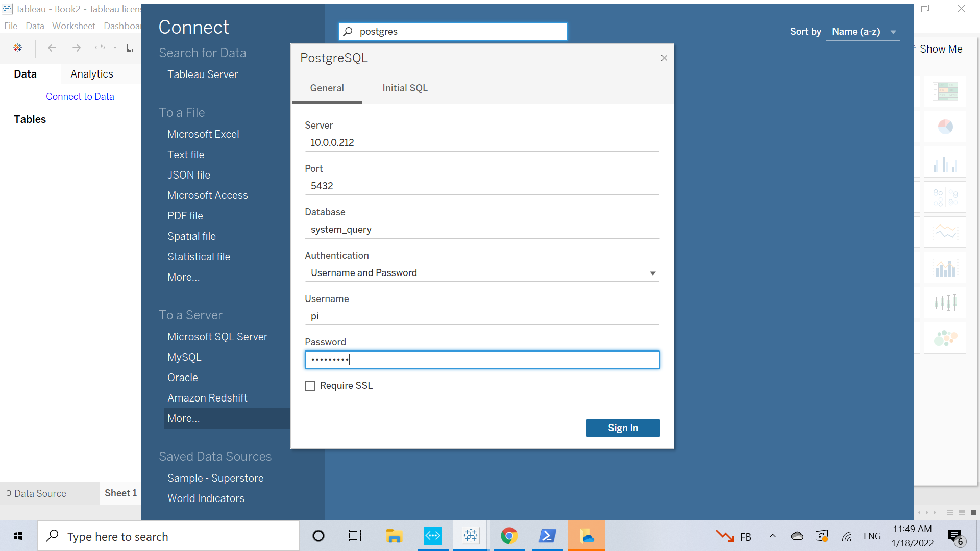
Task: Click the Username field containing pi
Action: point(482,316)
